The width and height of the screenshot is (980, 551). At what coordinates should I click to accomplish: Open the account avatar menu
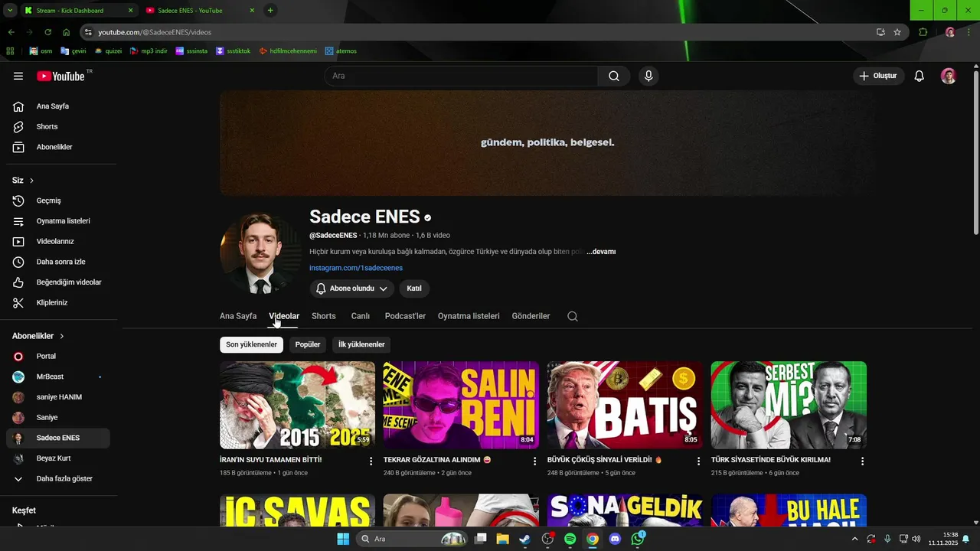click(949, 76)
